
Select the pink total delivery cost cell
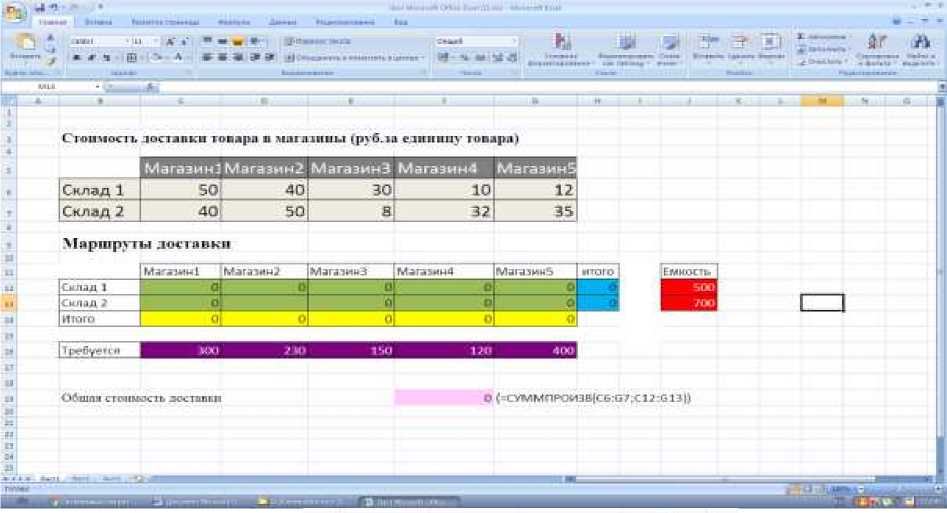[x=443, y=398]
